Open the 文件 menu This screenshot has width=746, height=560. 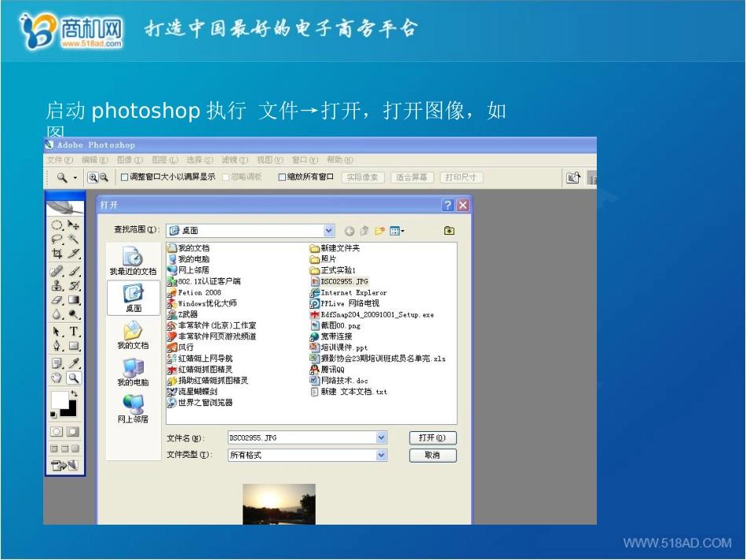tap(59, 160)
